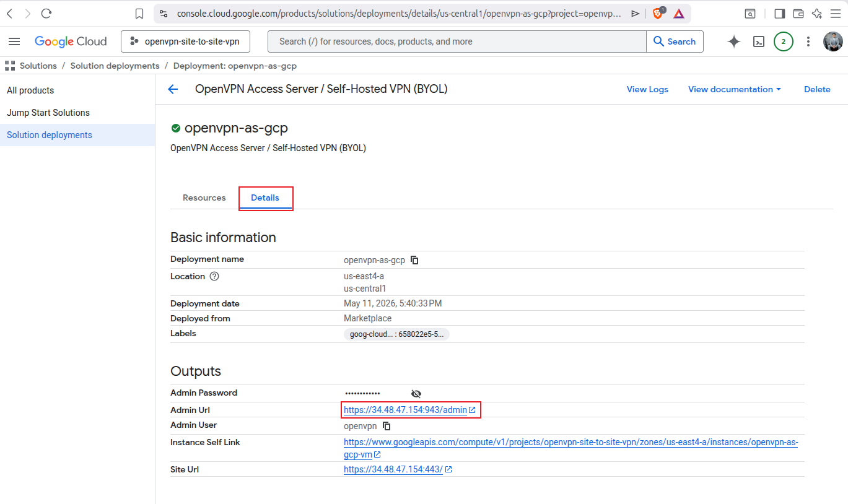The width and height of the screenshot is (848, 504).
Task: Open the Instance Self Link URL
Action: 570,448
